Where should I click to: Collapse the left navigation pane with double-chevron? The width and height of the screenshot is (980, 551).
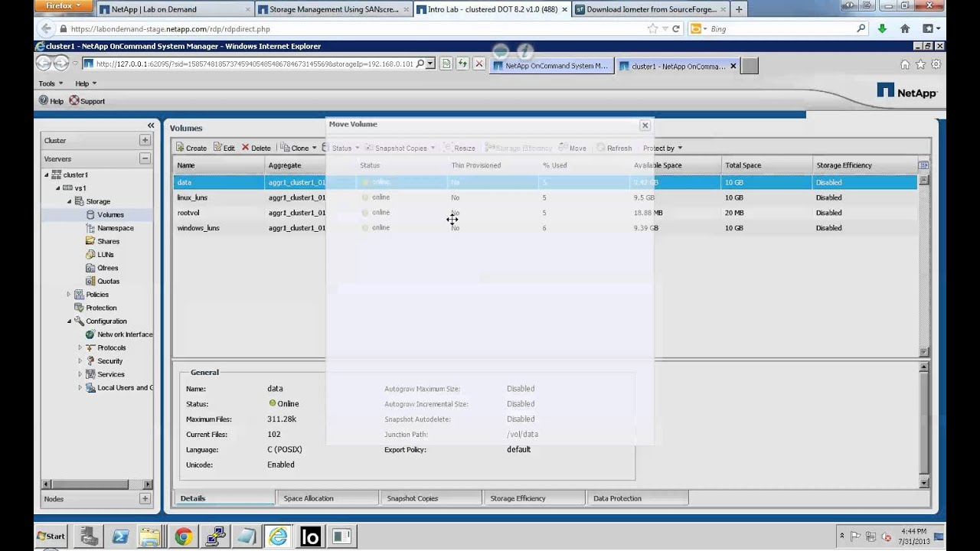151,126
